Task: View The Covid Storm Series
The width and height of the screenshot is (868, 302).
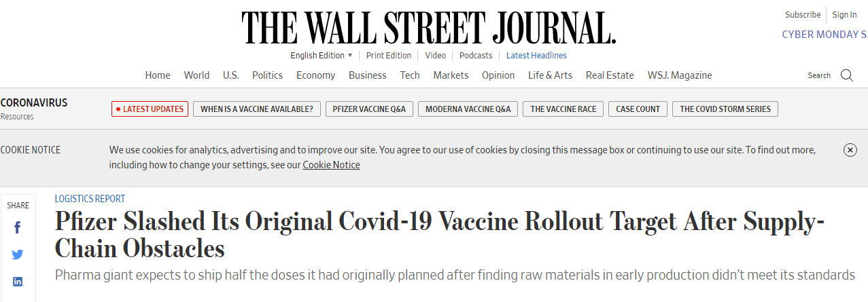Action: click(725, 109)
